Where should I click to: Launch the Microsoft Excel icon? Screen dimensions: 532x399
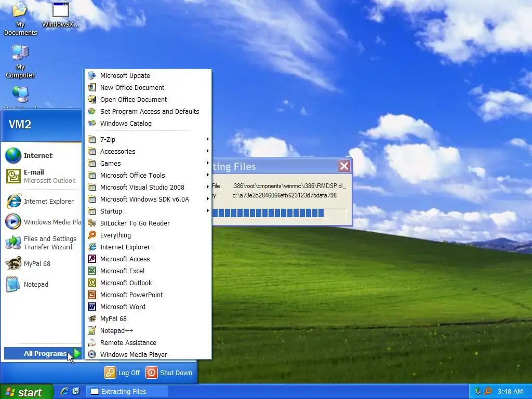click(x=92, y=271)
